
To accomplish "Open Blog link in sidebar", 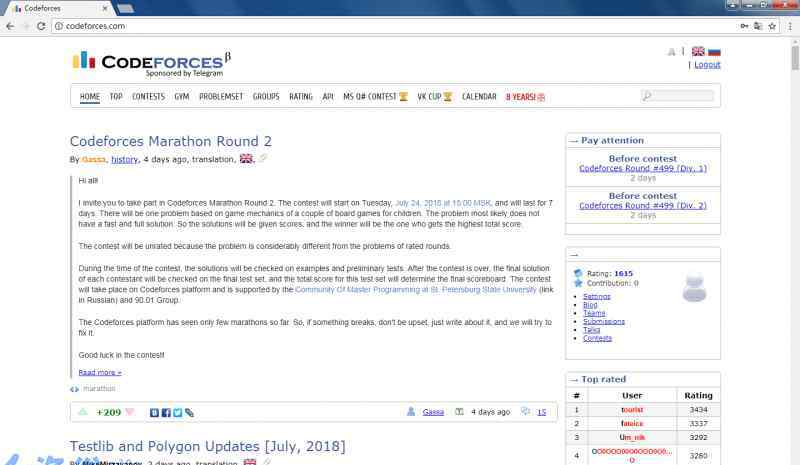I will coord(590,305).
